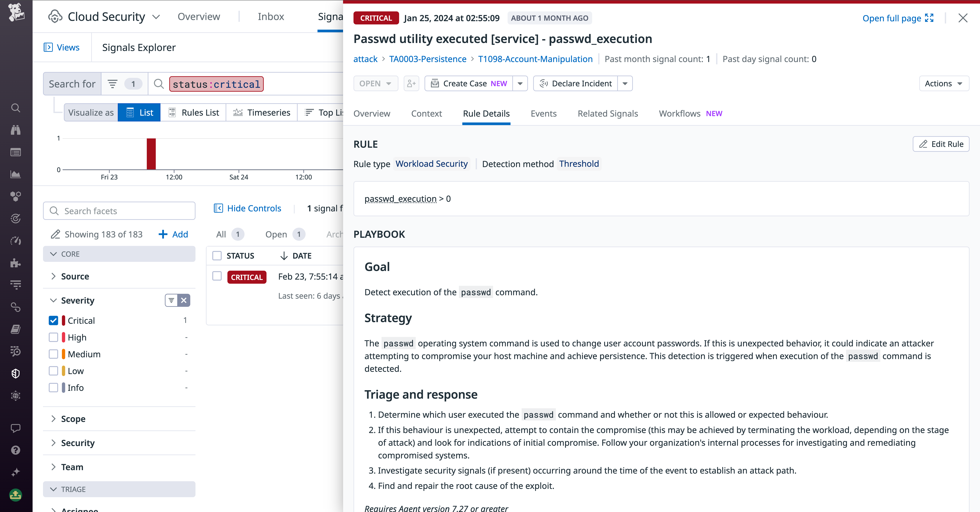The height and width of the screenshot is (512, 980).
Task: Select the checkbox on the CRITICAL signal row
Action: pyautogui.click(x=217, y=277)
